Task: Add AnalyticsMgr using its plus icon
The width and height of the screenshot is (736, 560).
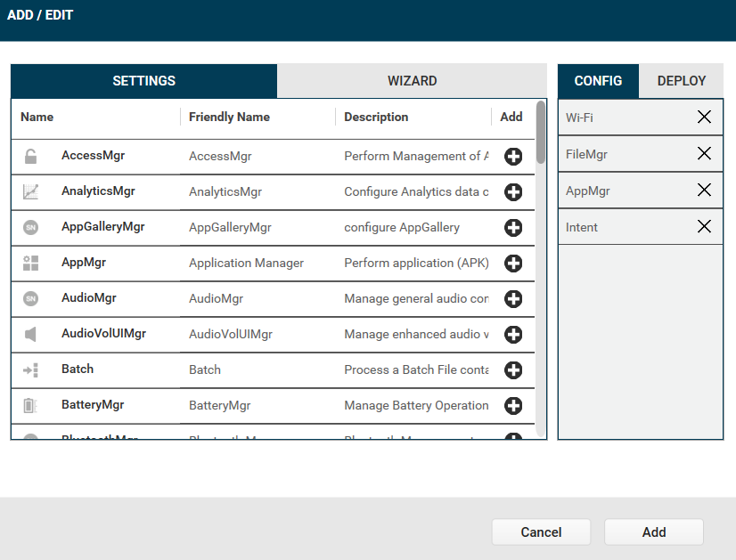Action: click(513, 191)
